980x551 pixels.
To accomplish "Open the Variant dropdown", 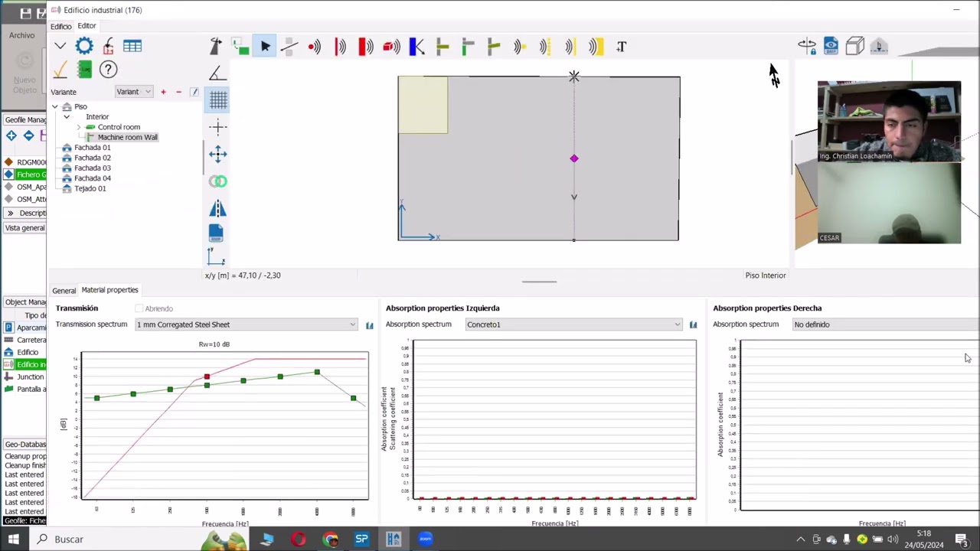I will coord(133,92).
